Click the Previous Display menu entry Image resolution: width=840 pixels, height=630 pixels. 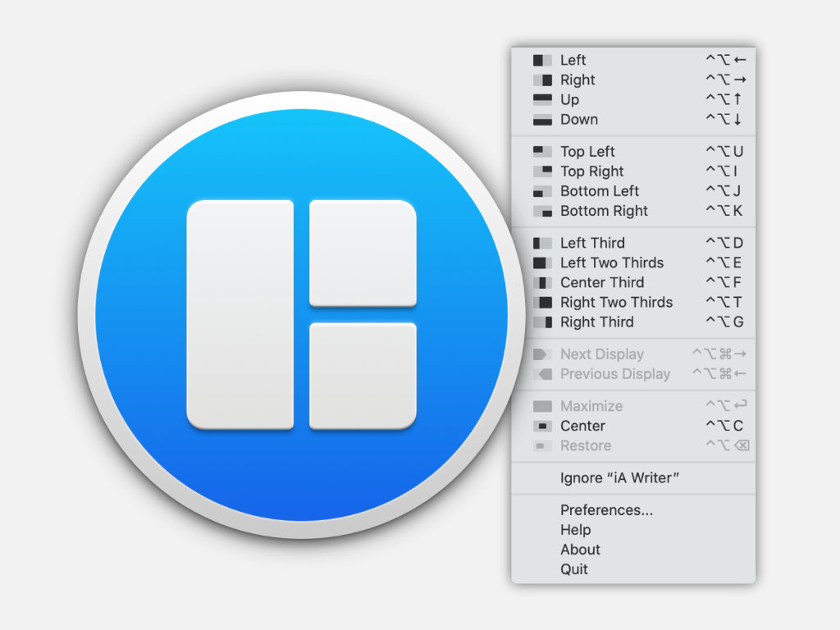pos(633,374)
